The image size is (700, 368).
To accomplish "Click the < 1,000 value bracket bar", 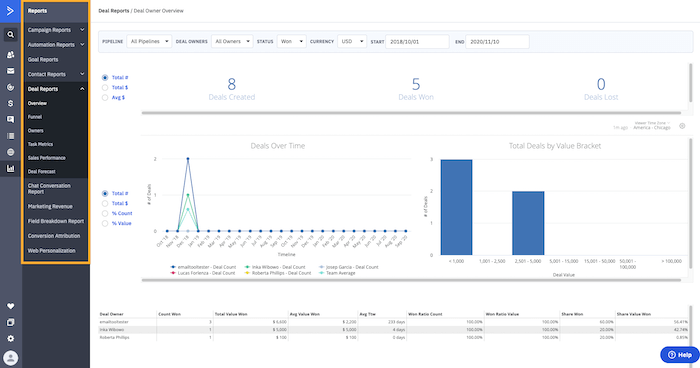I will pyautogui.click(x=456, y=207).
